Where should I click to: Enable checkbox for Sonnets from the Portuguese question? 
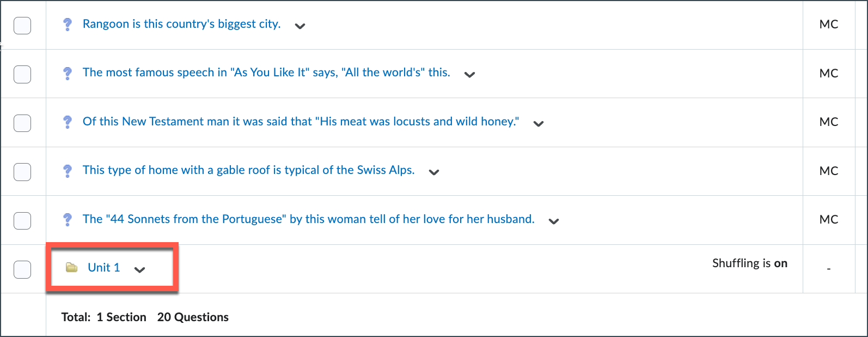click(22, 220)
